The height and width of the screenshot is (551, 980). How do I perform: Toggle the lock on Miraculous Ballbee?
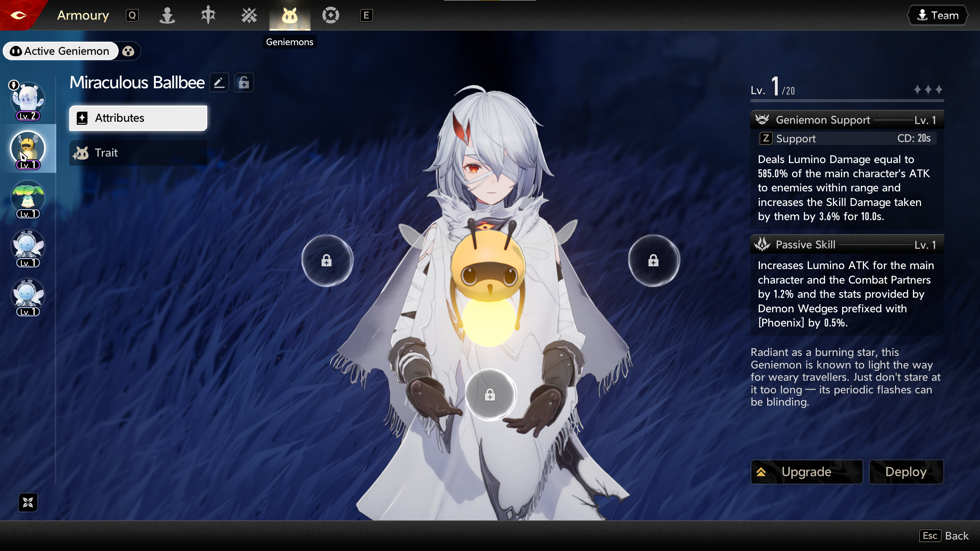coord(244,83)
